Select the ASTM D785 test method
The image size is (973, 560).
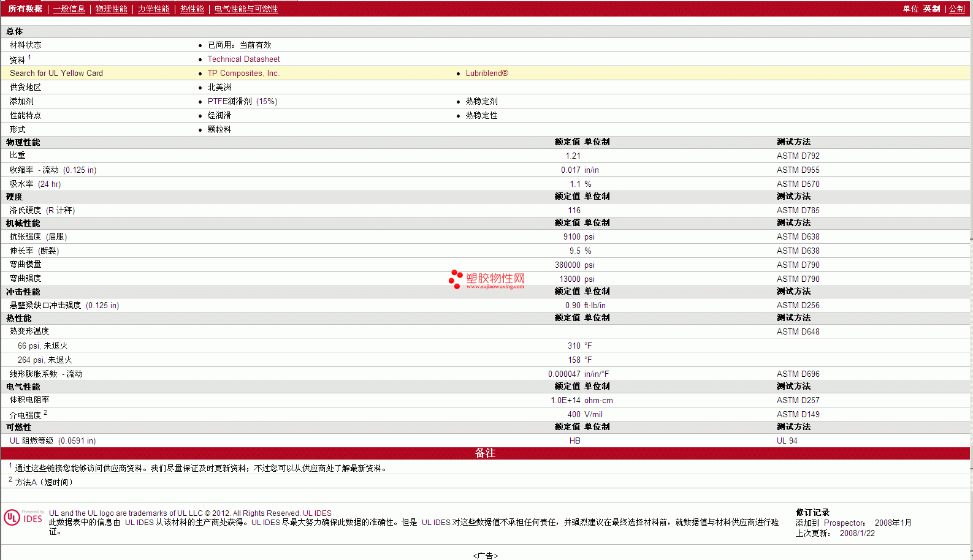pos(798,210)
